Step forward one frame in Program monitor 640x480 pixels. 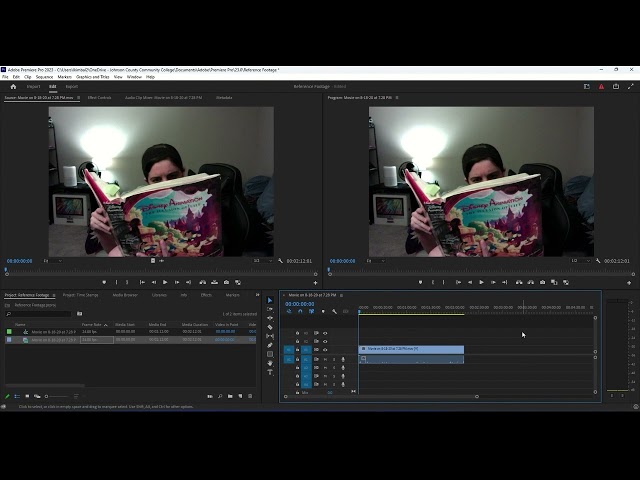(x=493, y=282)
